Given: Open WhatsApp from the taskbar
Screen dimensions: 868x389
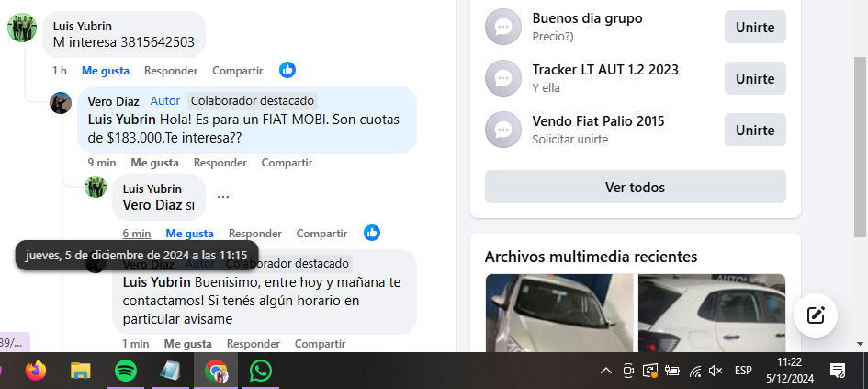Looking at the screenshot, I should pos(261,372).
